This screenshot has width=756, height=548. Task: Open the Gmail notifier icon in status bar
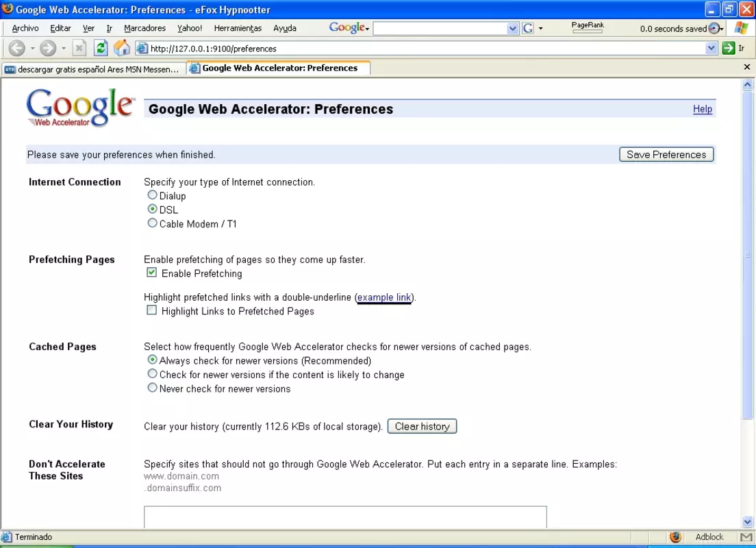(746, 537)
